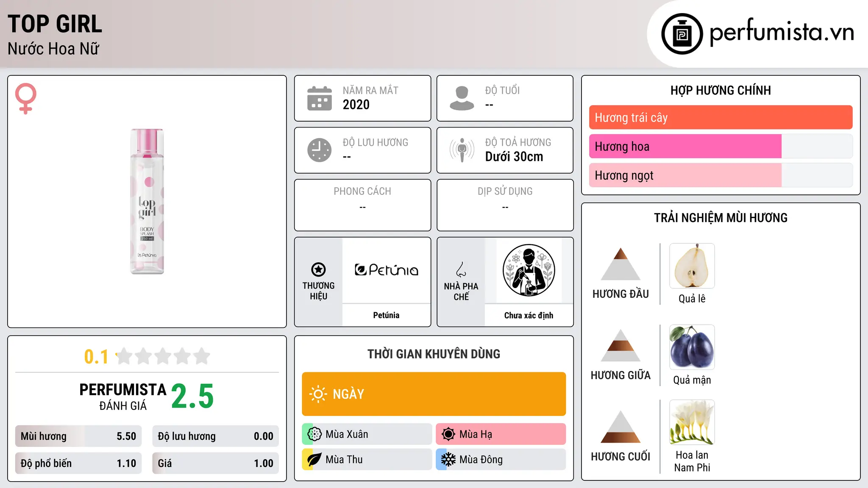Click the Hương cuối label
Viewport: 868px width, 488px height.
point(620,456)
